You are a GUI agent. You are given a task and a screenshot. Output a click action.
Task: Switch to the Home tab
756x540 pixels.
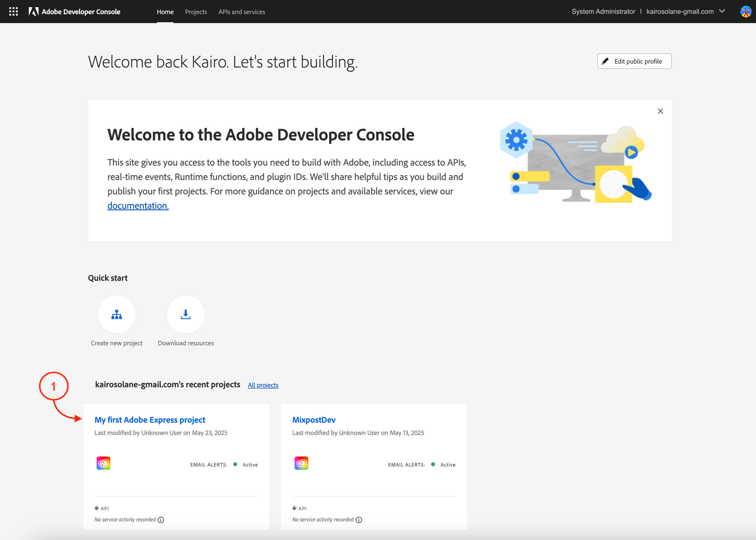pyautogui.click(x=165, y=12)
